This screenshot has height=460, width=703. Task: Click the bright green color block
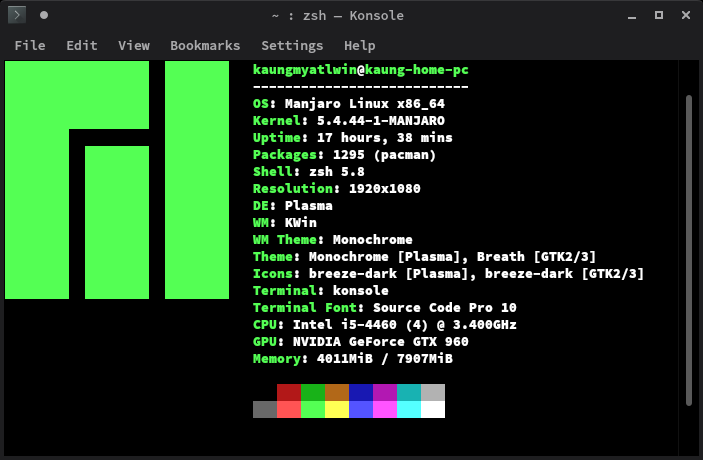(313, 409)
